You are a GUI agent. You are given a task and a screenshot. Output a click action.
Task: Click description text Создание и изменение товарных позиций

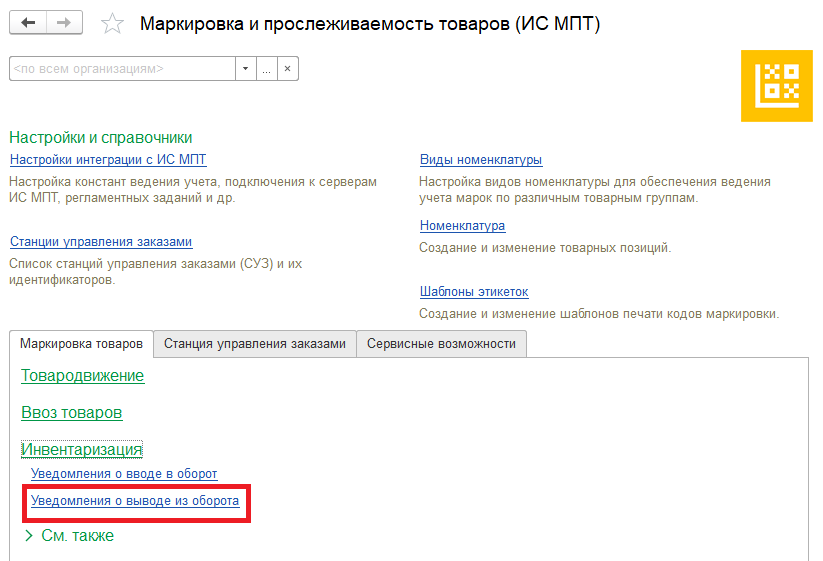[545, 248]
